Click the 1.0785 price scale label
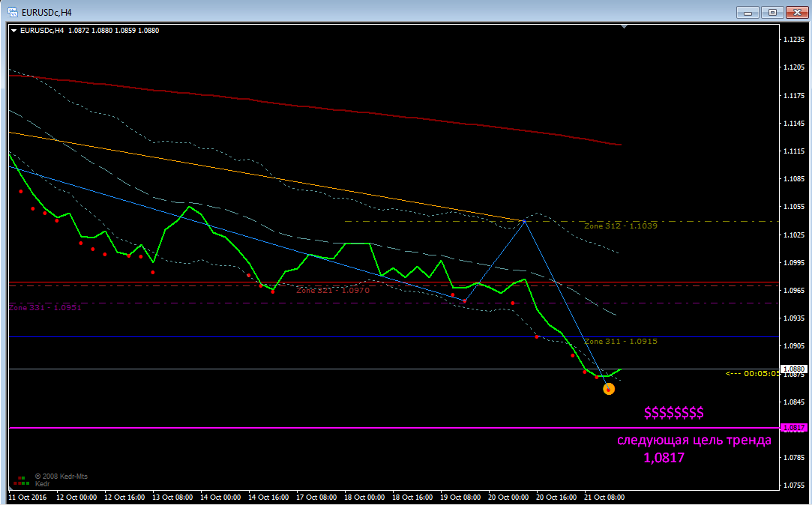812x505 pixels. pyautogui.click(x=794, y=457)
